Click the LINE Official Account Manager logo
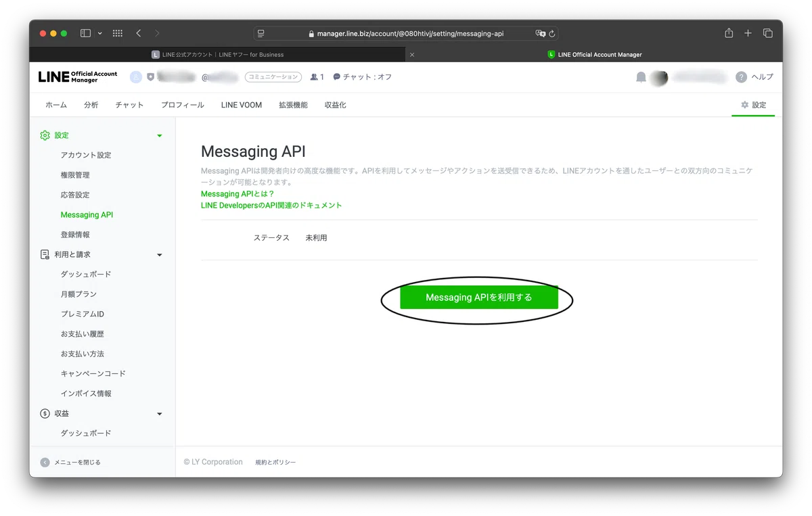Screen dimensions: 812x516 click(78, 77)
